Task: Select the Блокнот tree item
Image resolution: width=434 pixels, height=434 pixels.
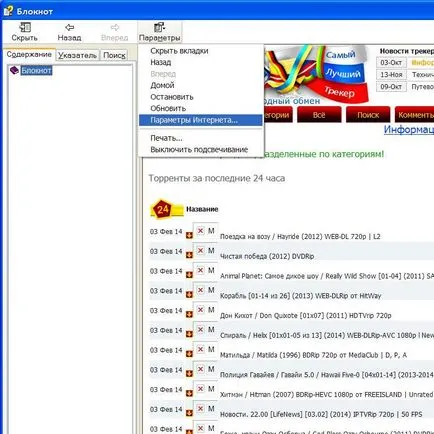Action: (36, 70)
